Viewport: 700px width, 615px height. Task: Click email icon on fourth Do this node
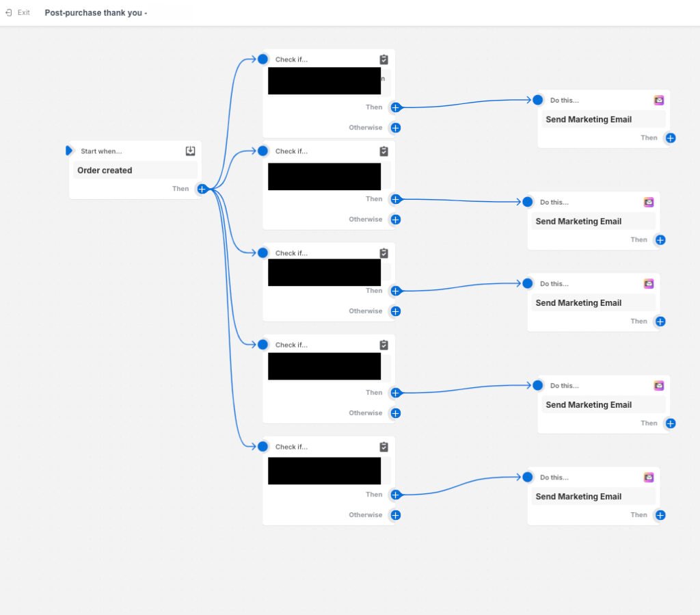point(659,385)
